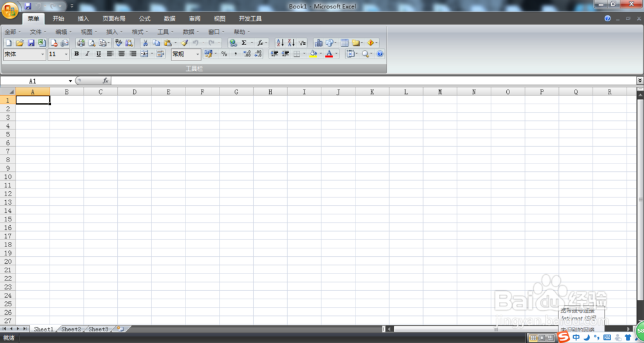Image resolution: width=644 pixels, height=343 pixels.
Task: Click the Cut scissors icon
Action: pos(145,42)
